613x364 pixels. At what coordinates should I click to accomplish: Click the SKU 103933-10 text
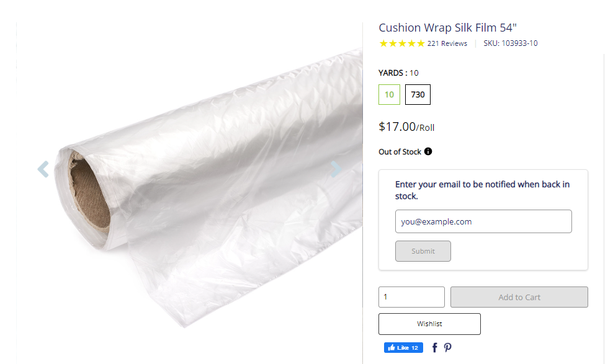[x=511, y=43]
